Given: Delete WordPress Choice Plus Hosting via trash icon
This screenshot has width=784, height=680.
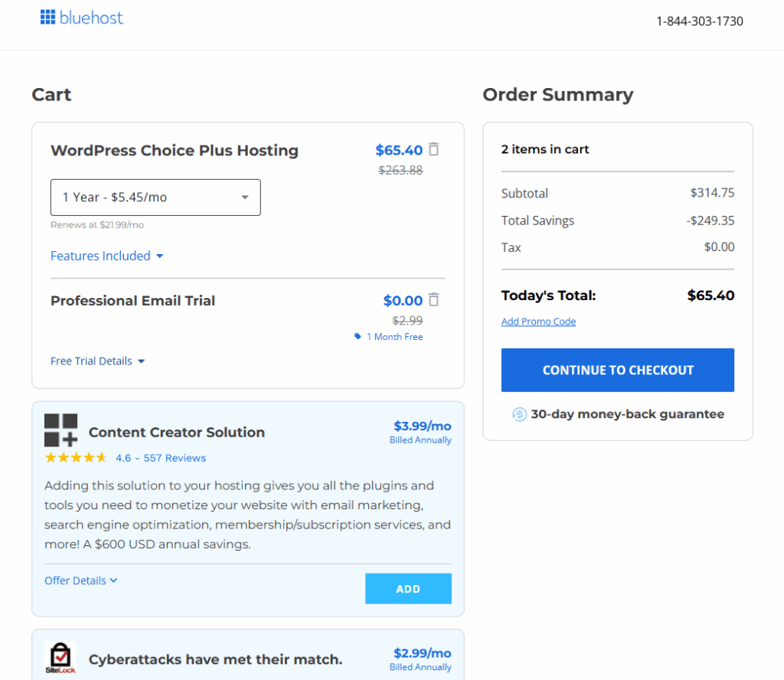Looking at the screenshot, I should point(433,150).
